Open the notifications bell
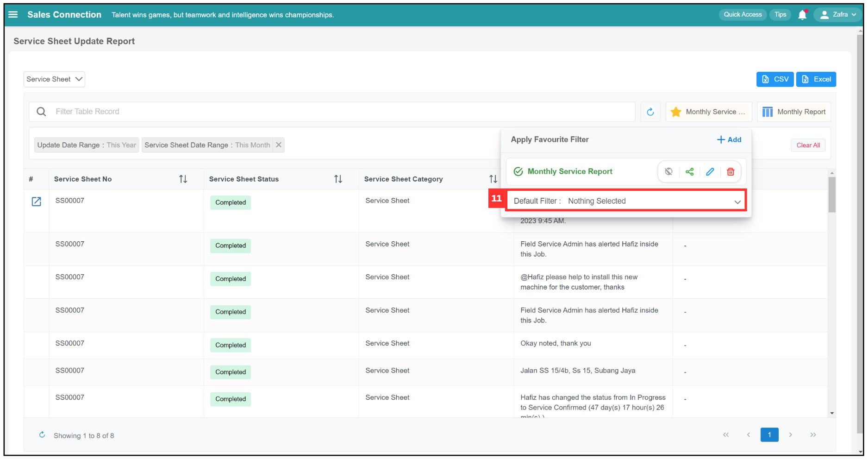The width and height of the screenshot is (868, 460). 802,15
